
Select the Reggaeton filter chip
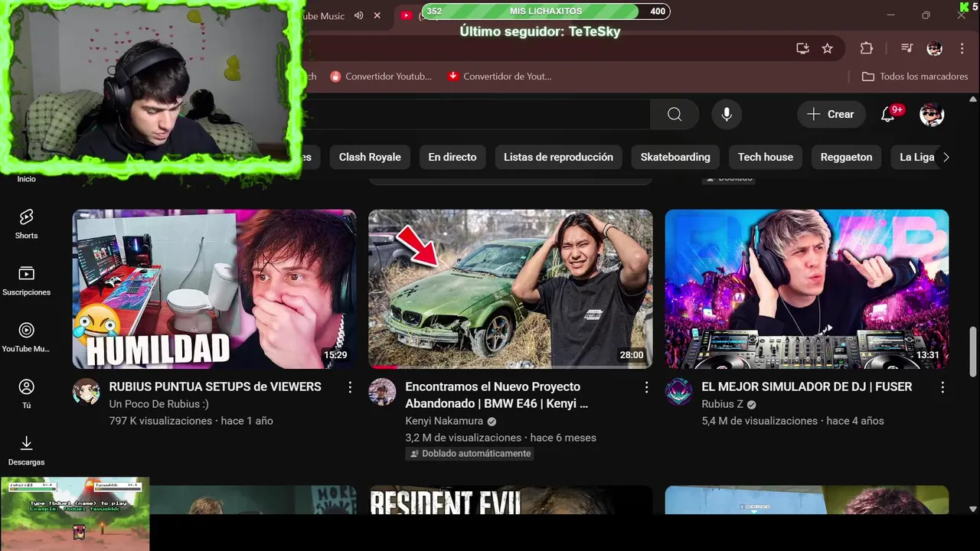[x=846, y=157]
